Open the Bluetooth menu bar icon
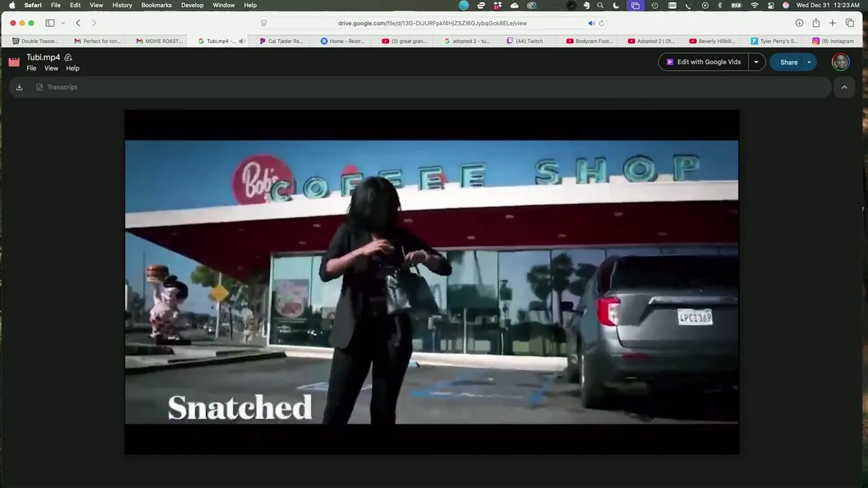 coord(720,5)
